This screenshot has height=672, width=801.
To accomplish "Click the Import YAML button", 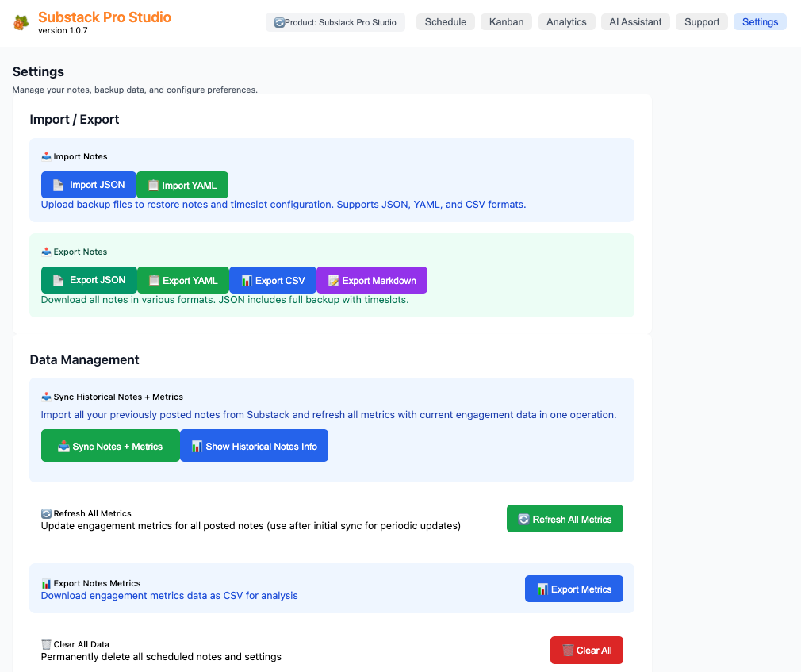I will pyautogui.click(x=182, y=185).
